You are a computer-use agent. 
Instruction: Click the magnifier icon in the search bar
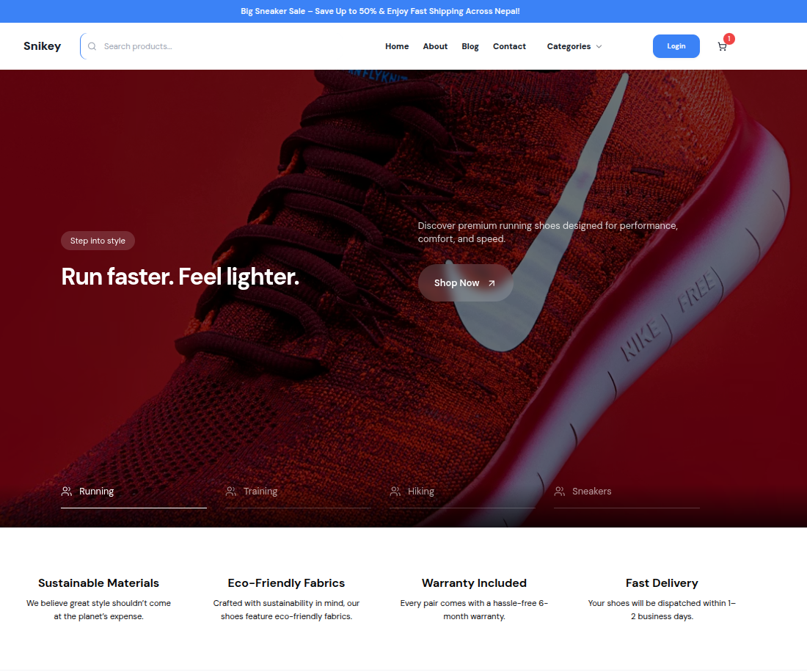[x=92, y=46]
